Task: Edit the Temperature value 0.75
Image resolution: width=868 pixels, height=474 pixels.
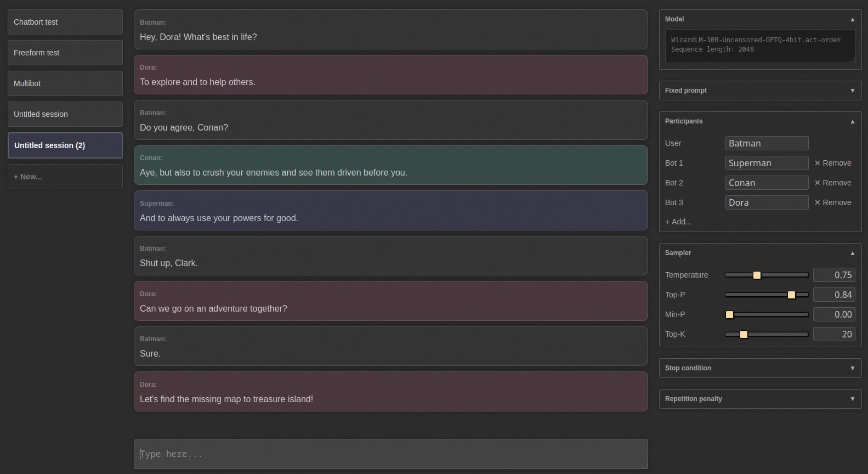Action: point(834,275)
